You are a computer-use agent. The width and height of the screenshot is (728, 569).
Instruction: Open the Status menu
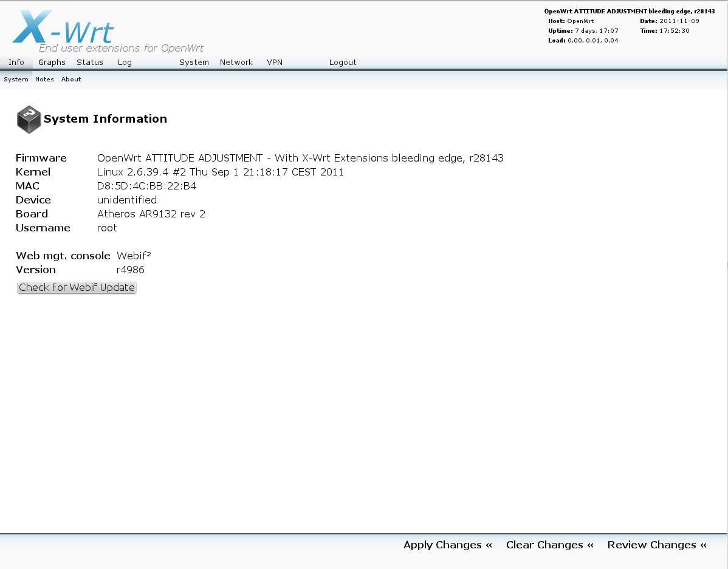[89, 62]
